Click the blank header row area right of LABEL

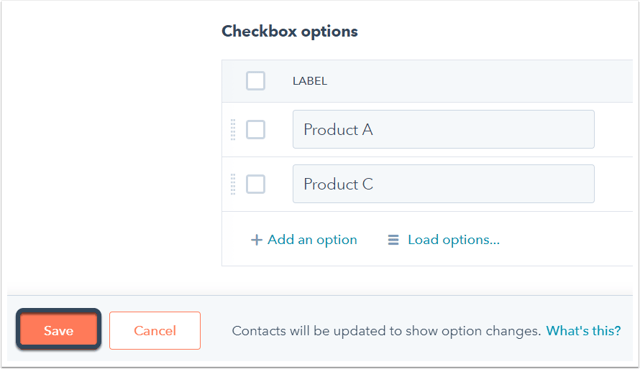click(x=480, y=81)
